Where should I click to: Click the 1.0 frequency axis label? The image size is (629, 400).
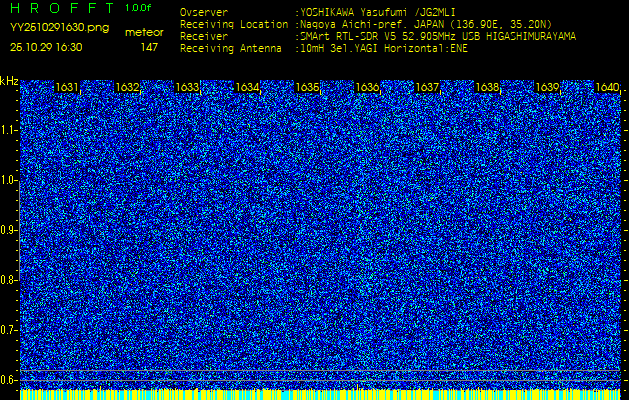point(9,180)
